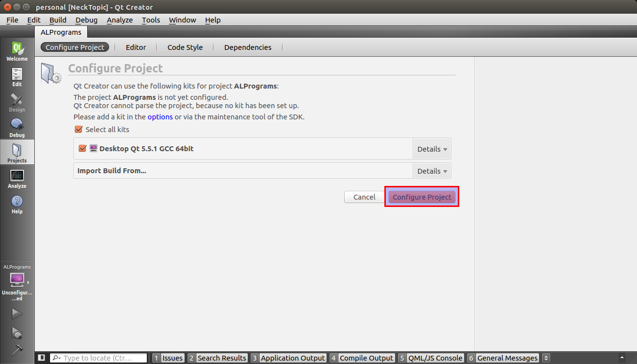Open the Application Output pane

tap(288, 358)
